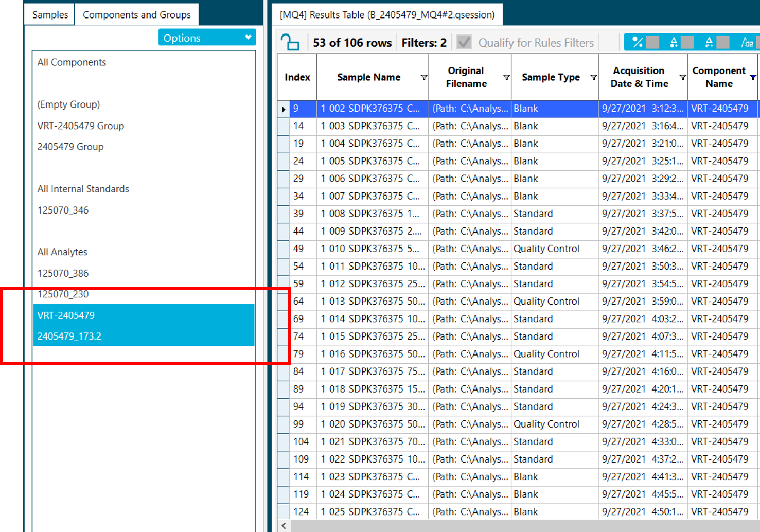Image resolution: width=760 pixels, height=532 pixels.
Task: Toggle the second rules filter icon
Action: pos(674,42)
